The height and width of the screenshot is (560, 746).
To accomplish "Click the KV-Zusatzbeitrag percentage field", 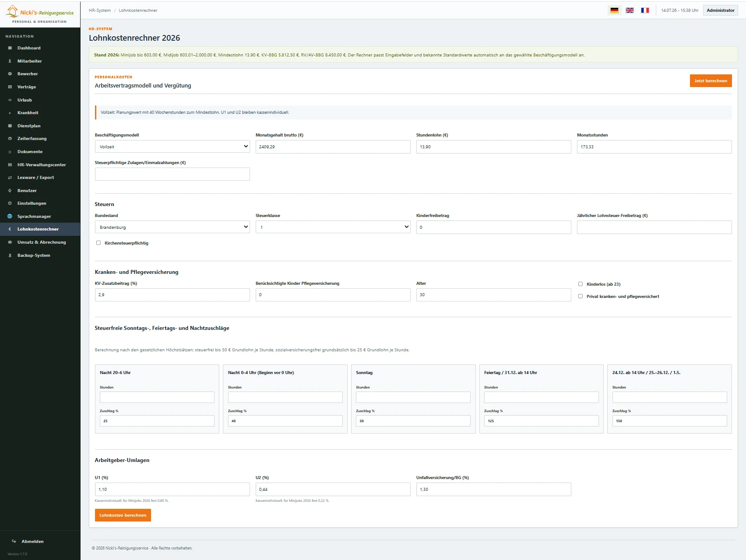I will (x=172, y=295).
